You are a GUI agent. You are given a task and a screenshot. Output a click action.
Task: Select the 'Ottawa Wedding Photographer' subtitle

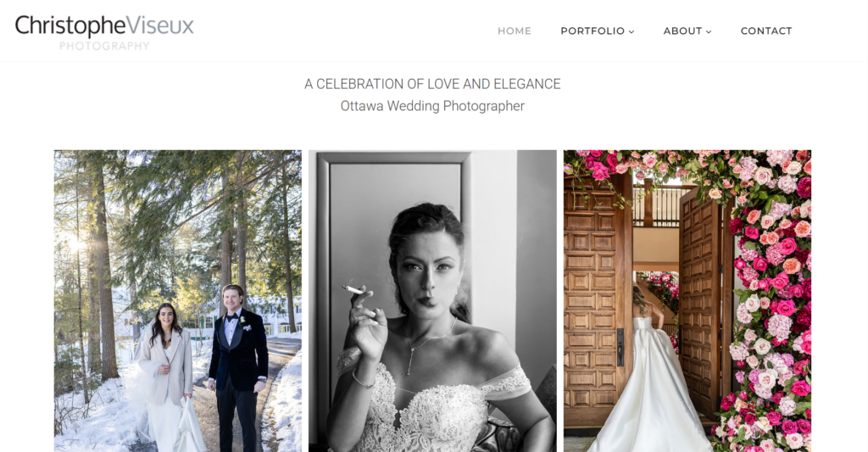tap(432, 106)
